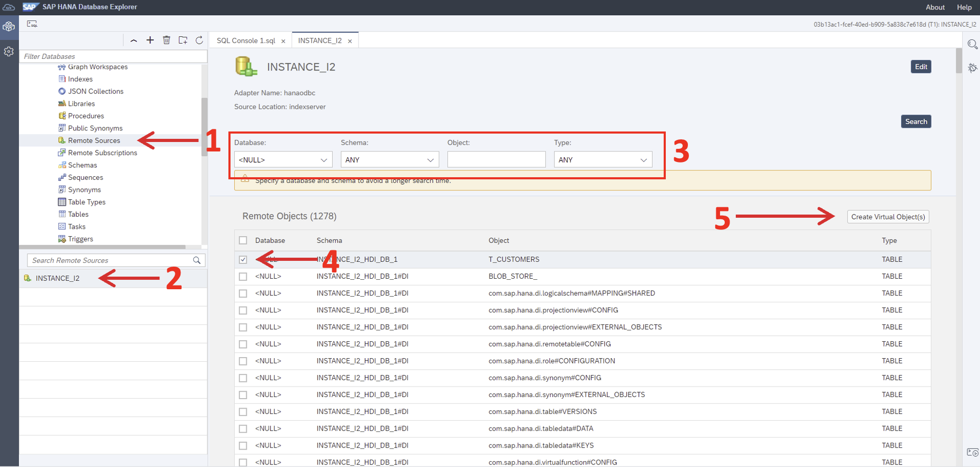Click the INSTANCE_I2 remote source icon in list

tap(27, 278)
